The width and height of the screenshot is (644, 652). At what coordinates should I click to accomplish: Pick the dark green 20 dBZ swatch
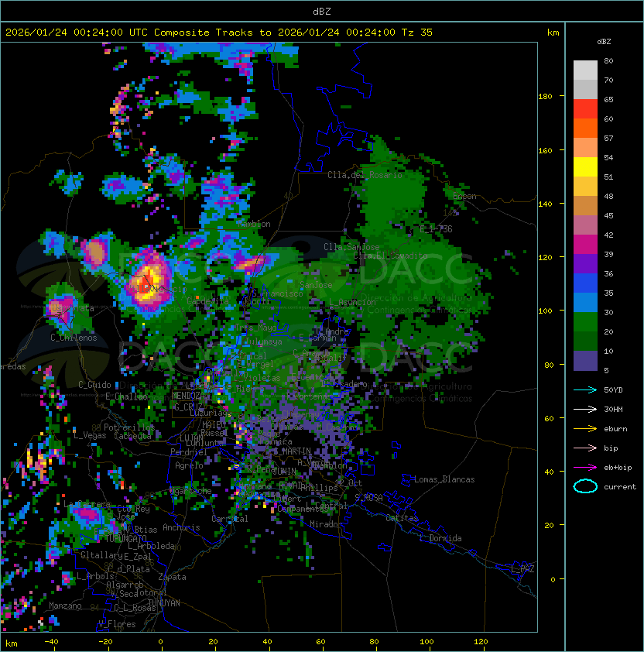[585, 341]
